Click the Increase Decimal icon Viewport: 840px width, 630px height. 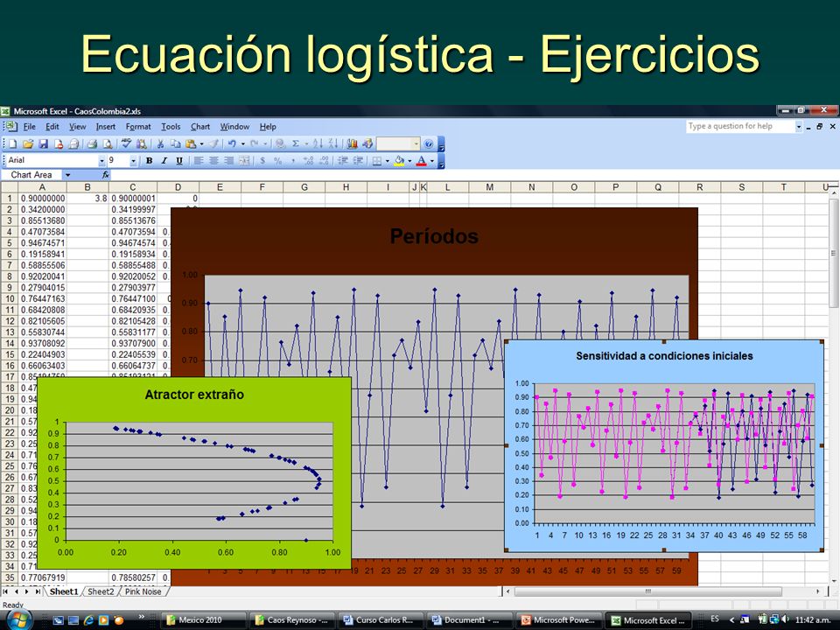pyautogui.click(x=308, y=160)
